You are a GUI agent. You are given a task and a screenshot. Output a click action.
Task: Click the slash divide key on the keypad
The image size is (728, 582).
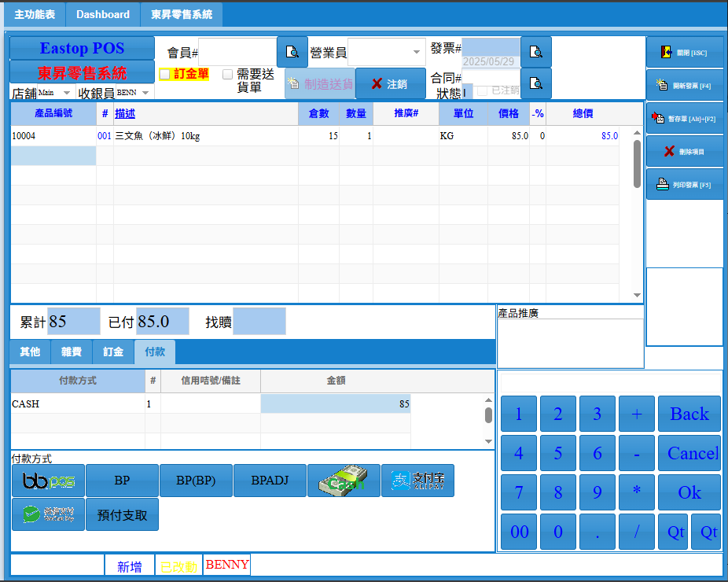point(637,532)
